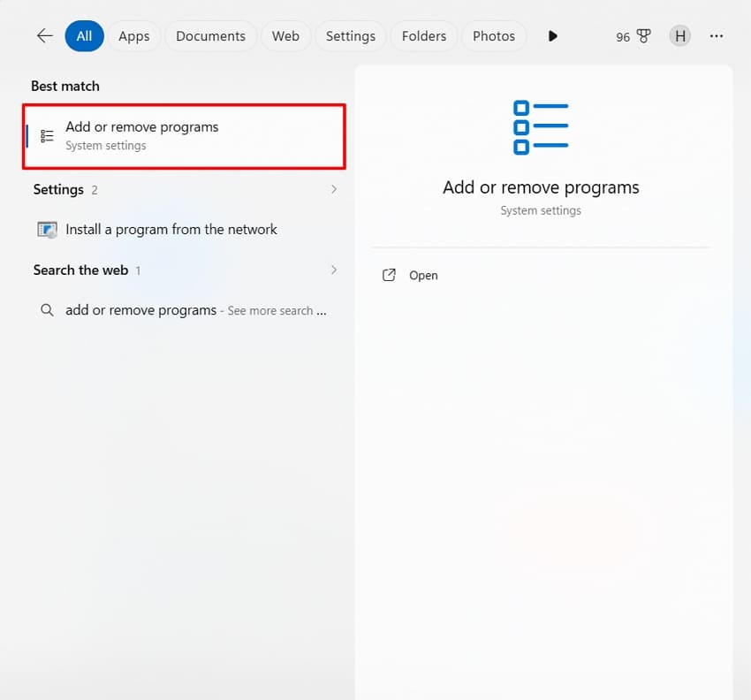The image size is (751, 700).
Task: Select Install a program from the network
Action: (184, 230)
